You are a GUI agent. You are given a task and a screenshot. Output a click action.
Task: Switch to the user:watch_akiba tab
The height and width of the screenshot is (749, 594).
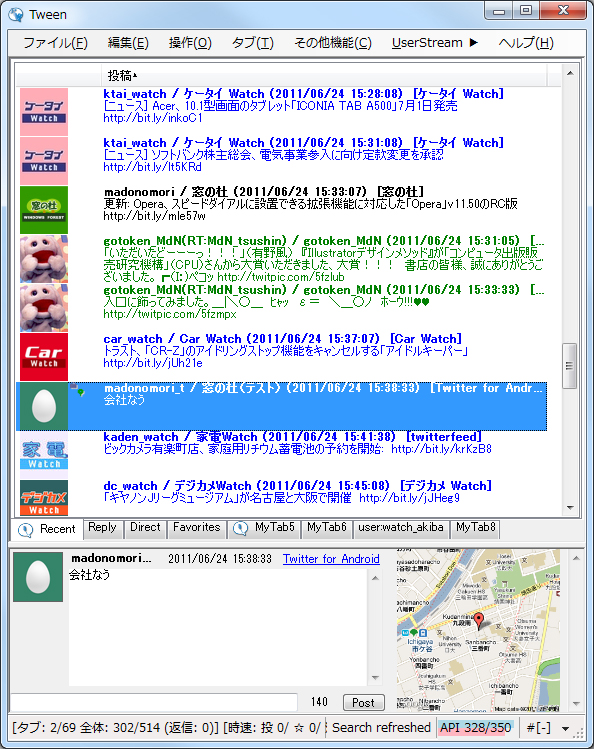[401, 527]
